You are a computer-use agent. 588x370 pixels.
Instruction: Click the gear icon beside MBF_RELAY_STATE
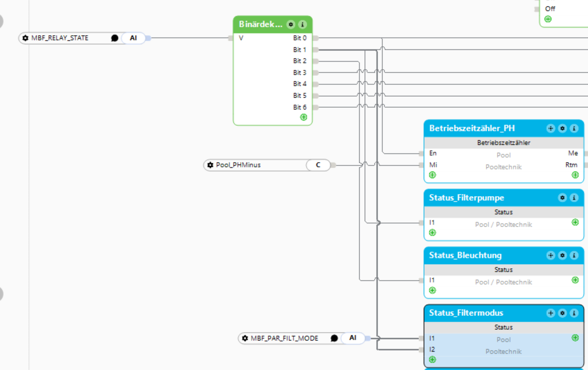point(25,38)
